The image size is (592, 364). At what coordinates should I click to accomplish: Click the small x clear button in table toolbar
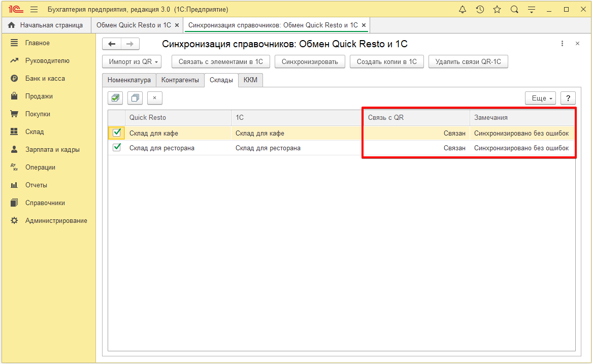tap(154, 98)
